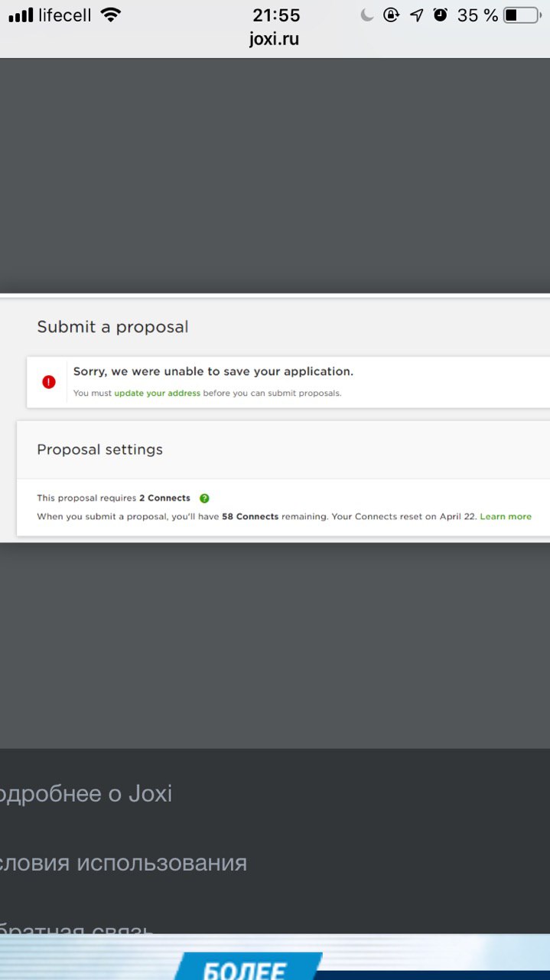Viewport: 550px width, 980px height.
Task: Tap the battery level icon
Action: pos(522,15)
